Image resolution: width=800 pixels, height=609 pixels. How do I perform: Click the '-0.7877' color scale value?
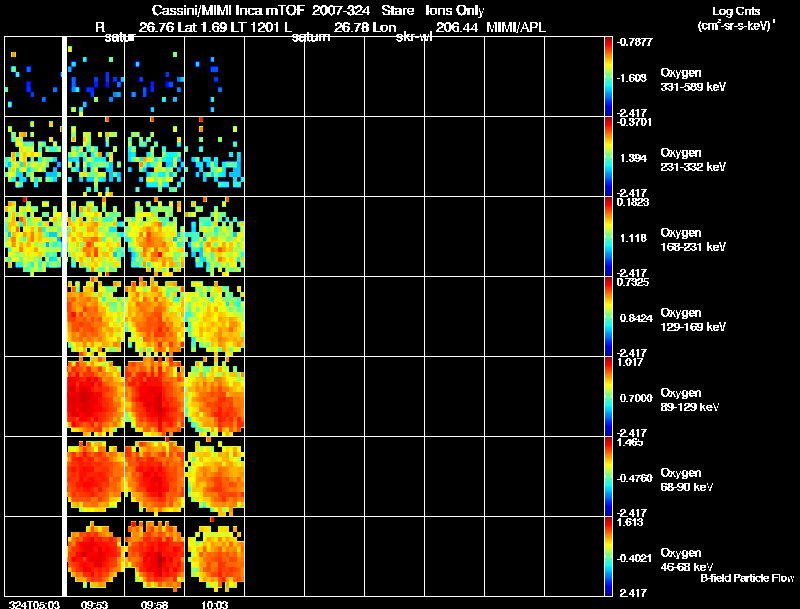634,42
